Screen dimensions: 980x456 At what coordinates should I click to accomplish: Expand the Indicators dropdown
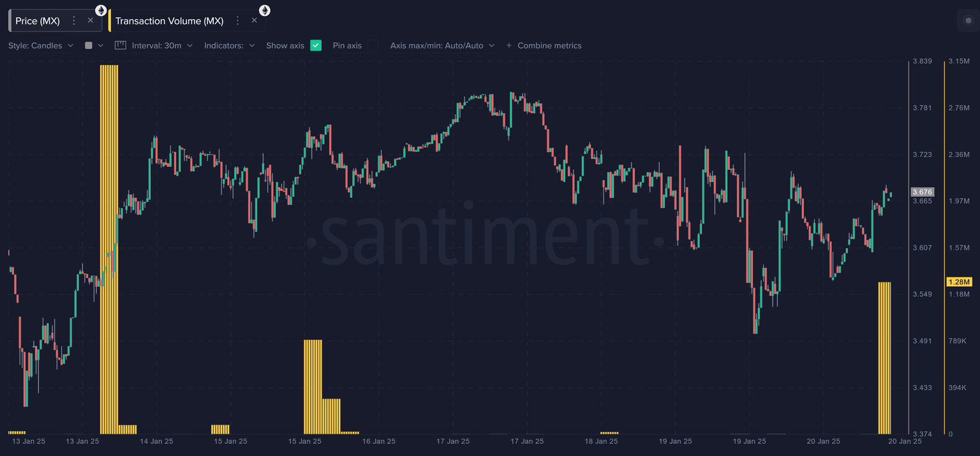tap(229, 45)
